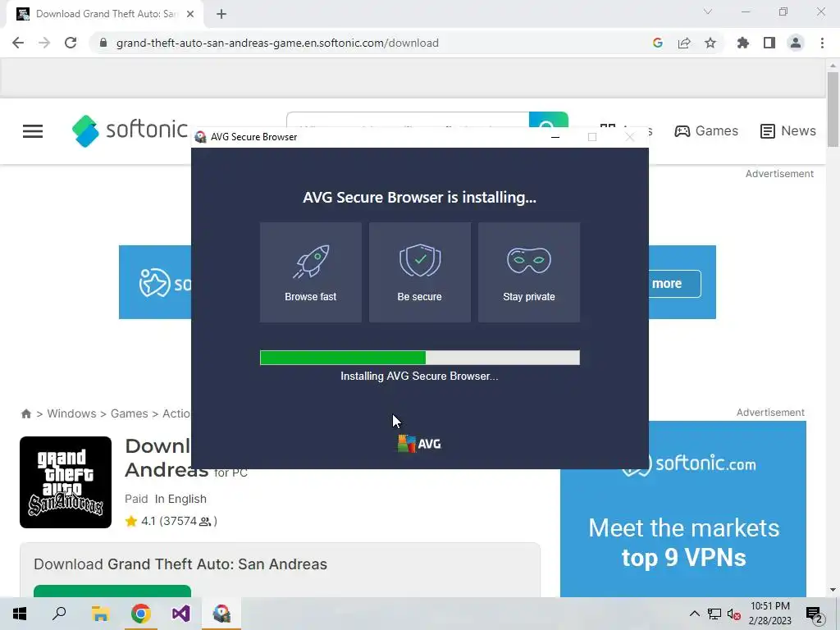
Task: Switch to Chrome in the taskbar
Action: click(141, 614)
